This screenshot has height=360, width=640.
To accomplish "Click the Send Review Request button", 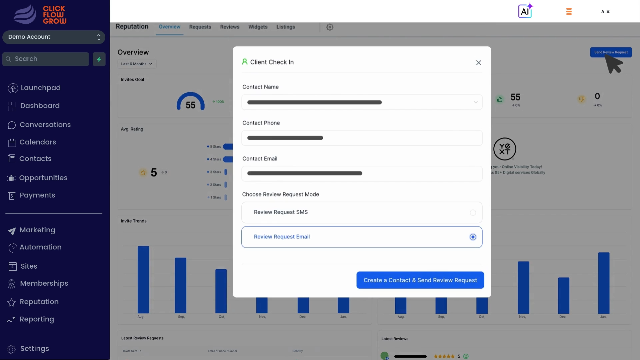I will coord(611,52).
